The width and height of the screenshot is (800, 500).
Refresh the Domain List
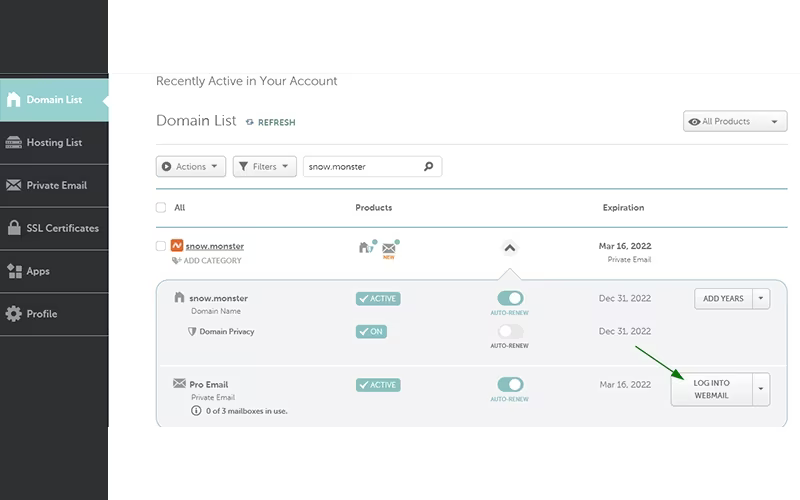(271, 122)
